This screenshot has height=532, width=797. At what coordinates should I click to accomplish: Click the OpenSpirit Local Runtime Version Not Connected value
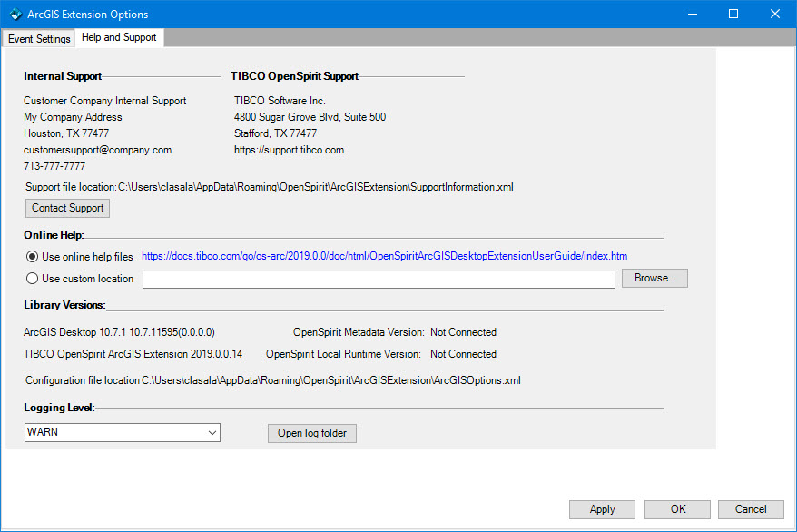[463, 354]
